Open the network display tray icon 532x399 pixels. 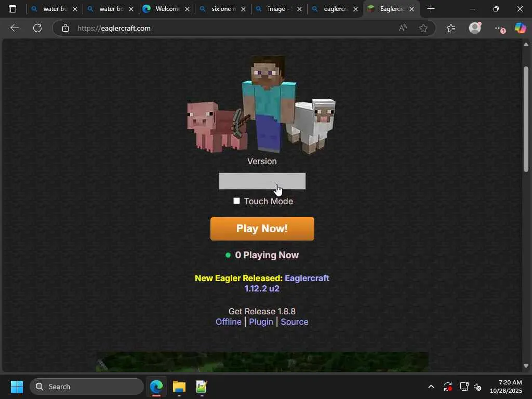click(x=464, y=387)
